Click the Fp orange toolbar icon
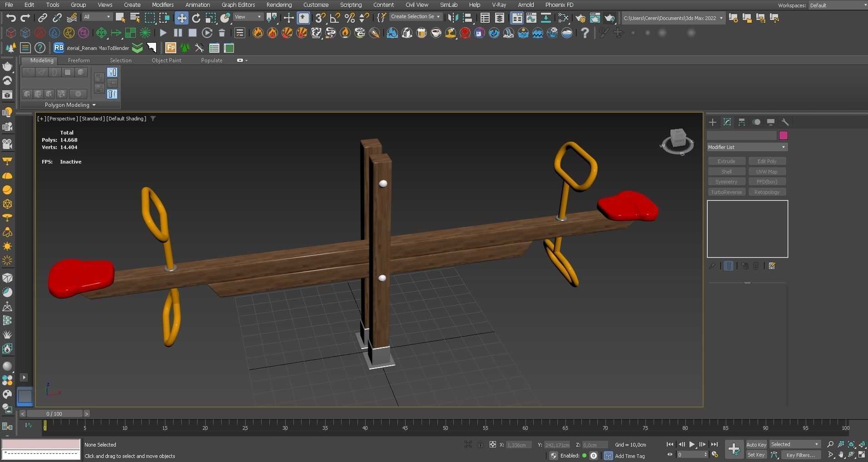 [x=171, y=48]
